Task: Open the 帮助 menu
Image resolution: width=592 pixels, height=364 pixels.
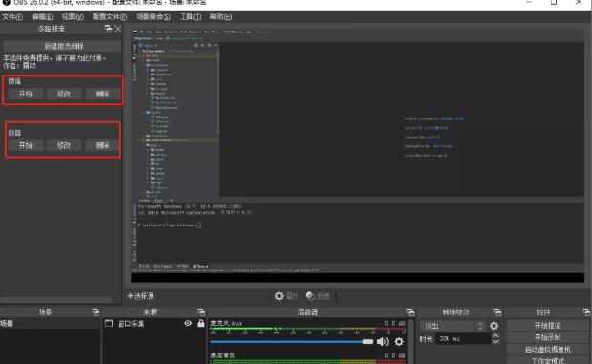Action: pyautogui.click(x=221, y=17)
